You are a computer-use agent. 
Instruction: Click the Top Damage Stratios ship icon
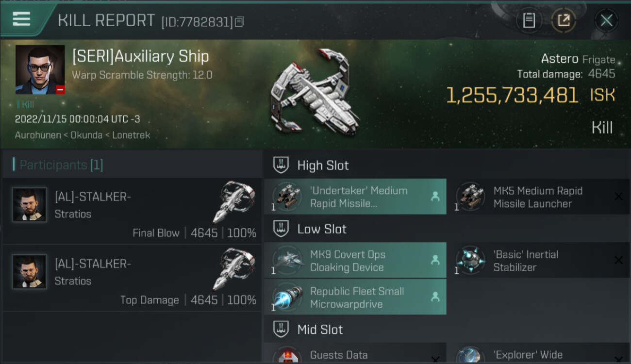pos(233,268)
